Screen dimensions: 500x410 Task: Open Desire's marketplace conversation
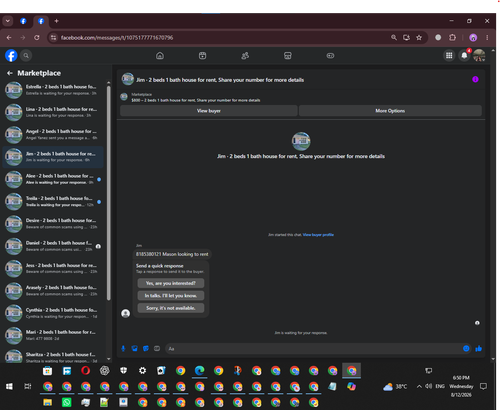pos(53,224)
